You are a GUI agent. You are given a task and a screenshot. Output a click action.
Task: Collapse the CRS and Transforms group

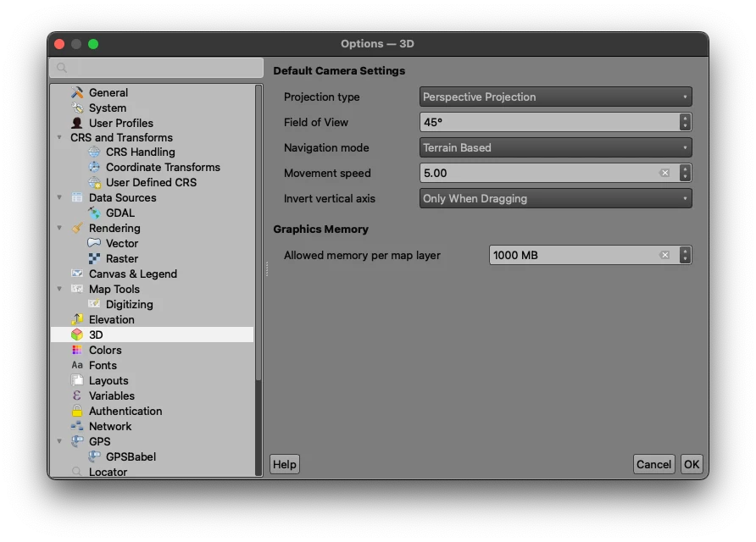coord(60,138)
